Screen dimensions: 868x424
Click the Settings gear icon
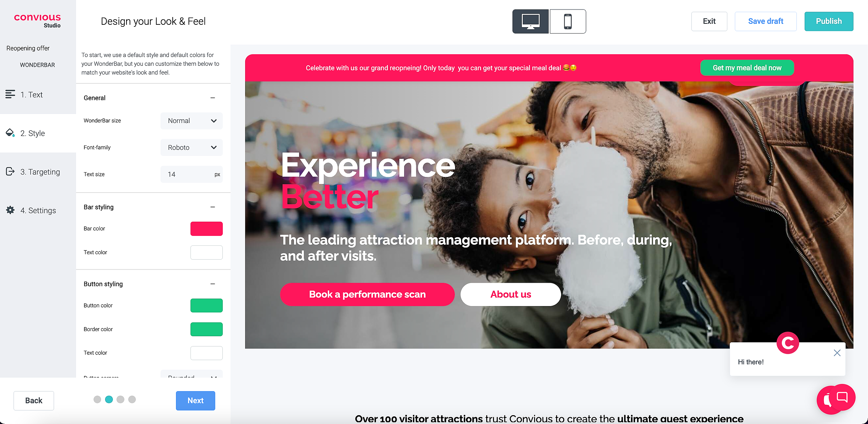10,210
